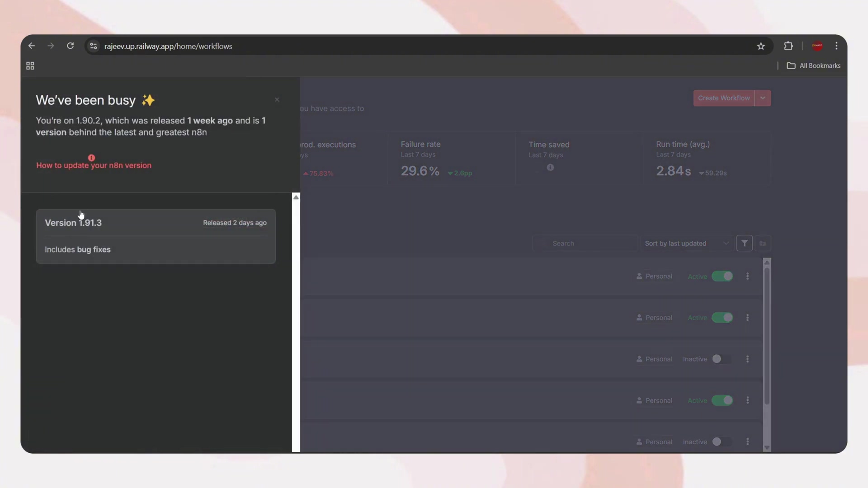Viewport: 868px width, 488px height.
Task: Toggle off the first Active workflow switch
Action: click(x=722, y=277)
